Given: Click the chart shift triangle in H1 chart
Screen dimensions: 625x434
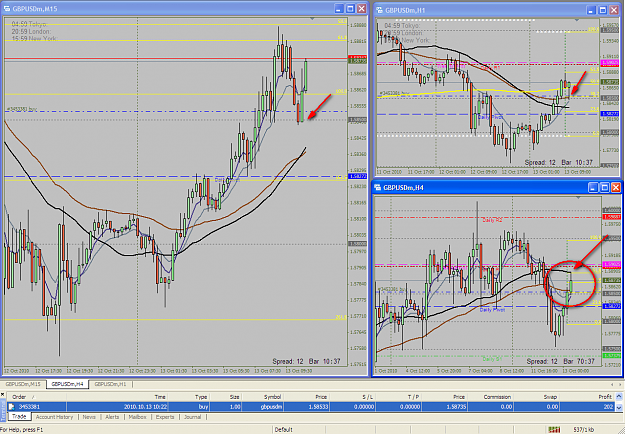Looking at the screenshot, I should [x=577, y=20].
